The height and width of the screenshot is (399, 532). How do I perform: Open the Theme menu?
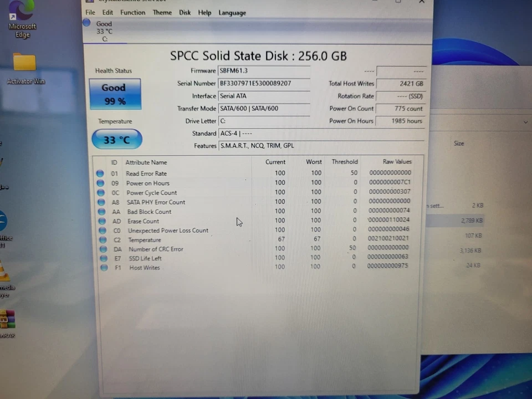click(x=162, y=13)
